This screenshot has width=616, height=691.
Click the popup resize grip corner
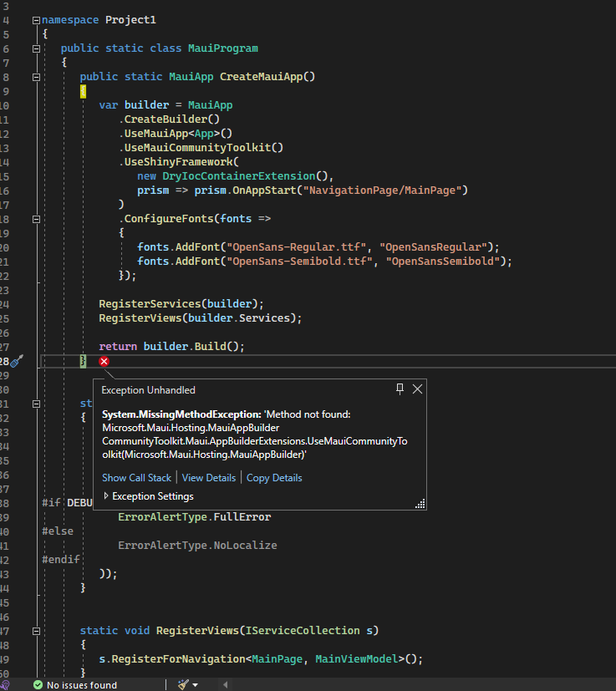pyautogui.click(x=420, y=504)
